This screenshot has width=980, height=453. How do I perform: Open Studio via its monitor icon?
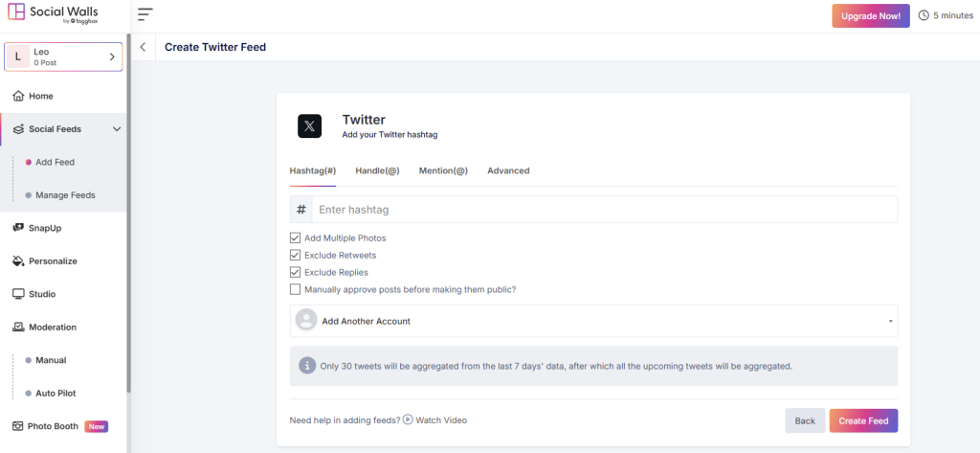coord(18,294)
